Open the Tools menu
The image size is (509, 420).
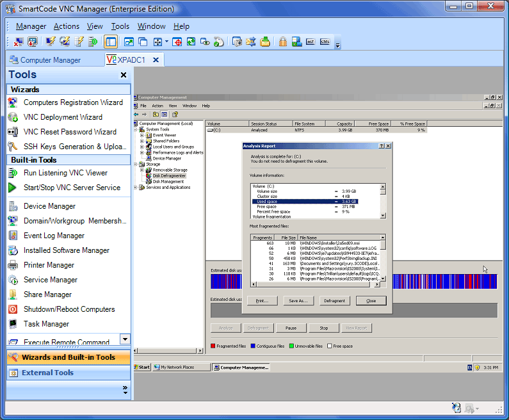click(x=120, y=26)
